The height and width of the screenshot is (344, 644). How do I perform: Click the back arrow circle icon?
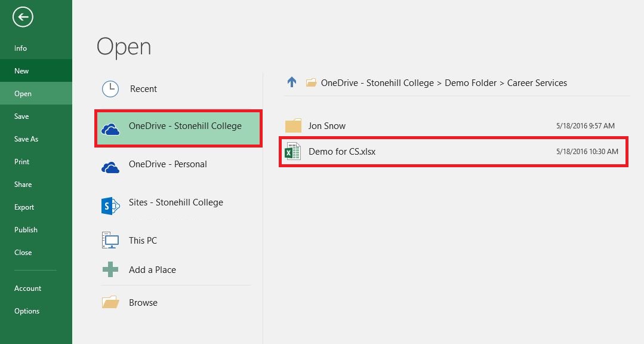tap(23, 17)
